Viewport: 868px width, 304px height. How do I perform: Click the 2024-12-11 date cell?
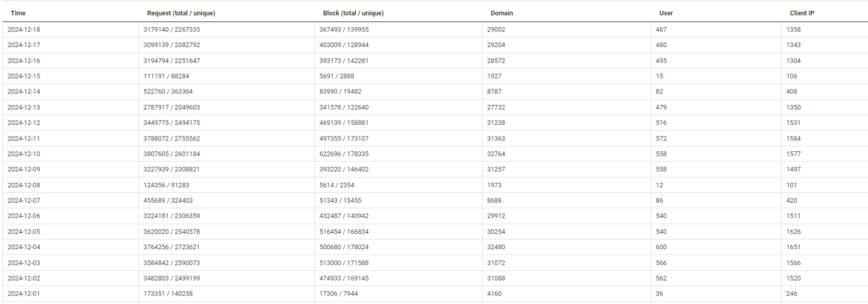tap(24, 138)
